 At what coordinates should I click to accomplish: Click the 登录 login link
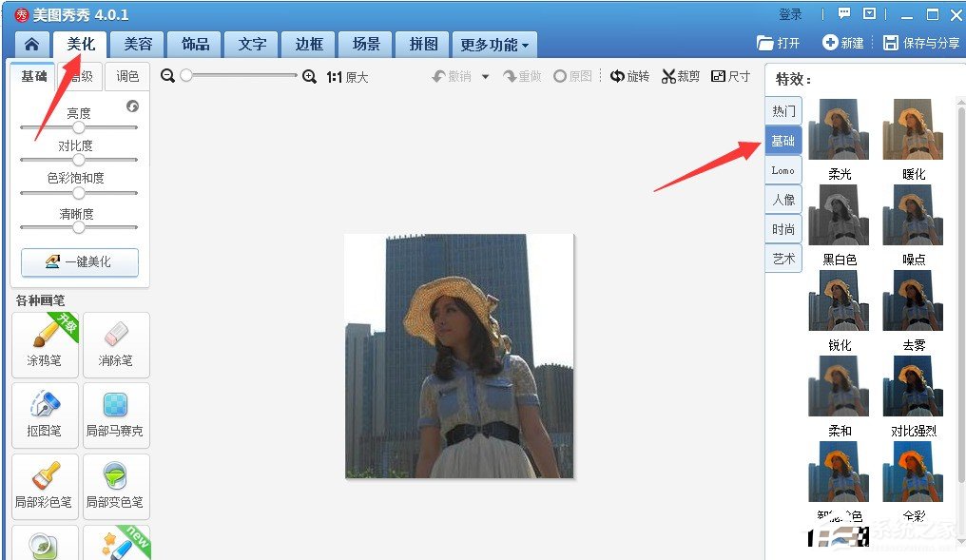point(791,14)
